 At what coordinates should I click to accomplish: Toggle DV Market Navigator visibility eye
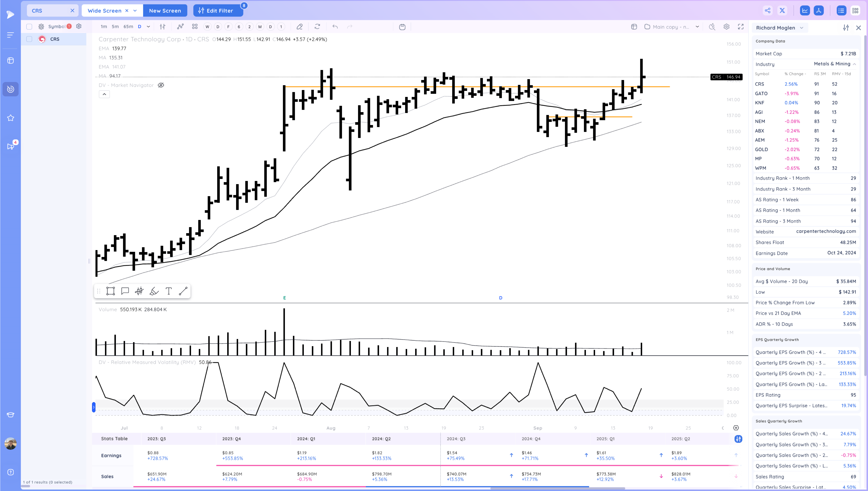[161, 85]
